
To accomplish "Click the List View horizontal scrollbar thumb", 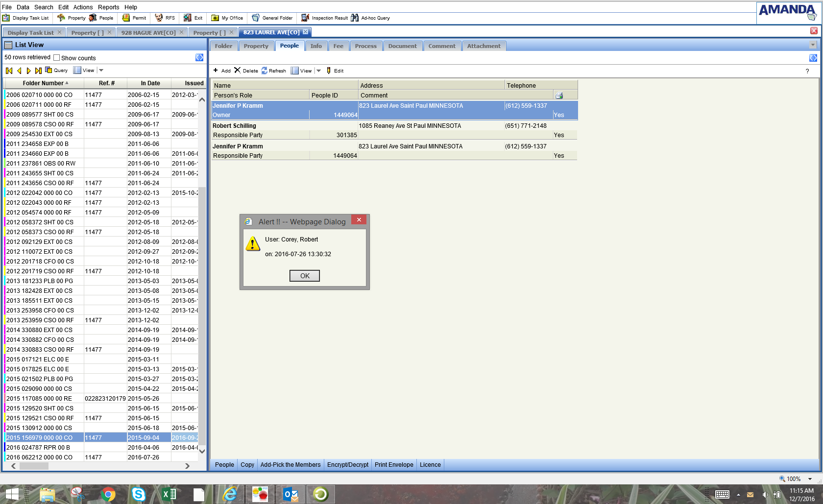I will [33, 466].
